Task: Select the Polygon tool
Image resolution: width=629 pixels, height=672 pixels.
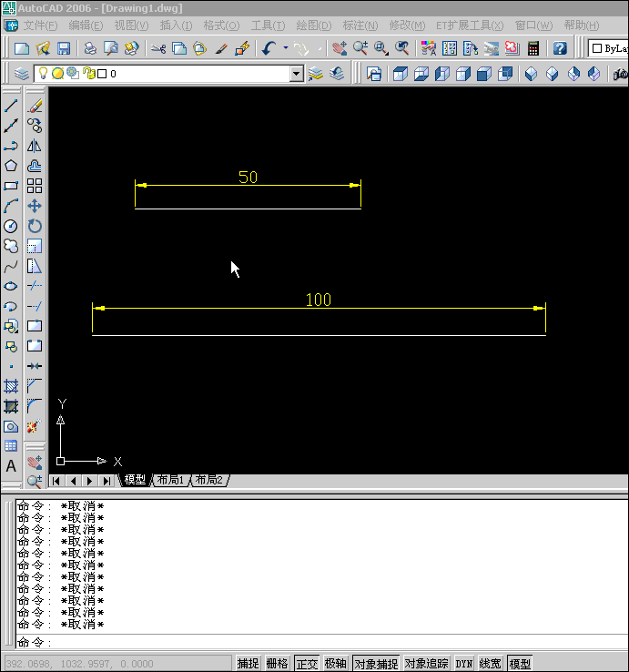Action: 11,166
